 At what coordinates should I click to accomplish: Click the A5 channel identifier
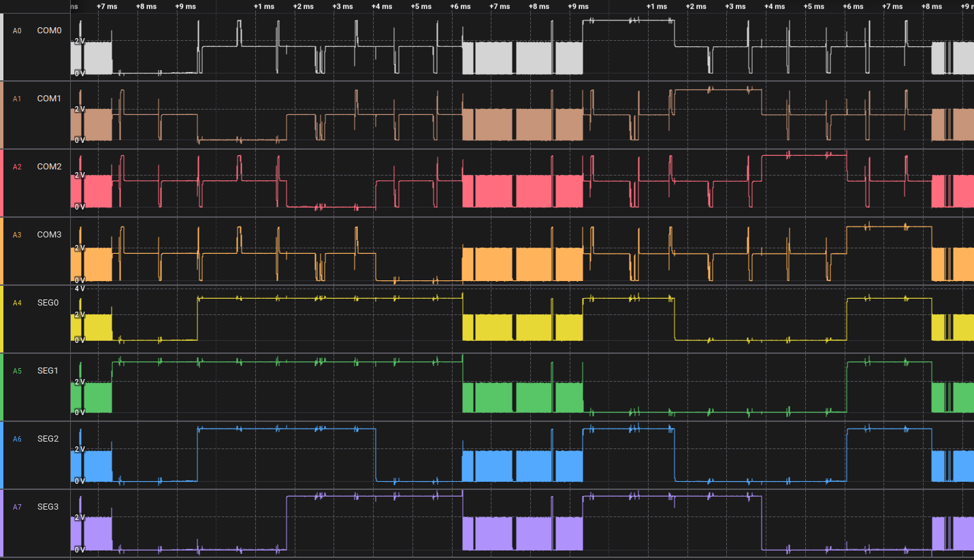click(x=17, y=371)
